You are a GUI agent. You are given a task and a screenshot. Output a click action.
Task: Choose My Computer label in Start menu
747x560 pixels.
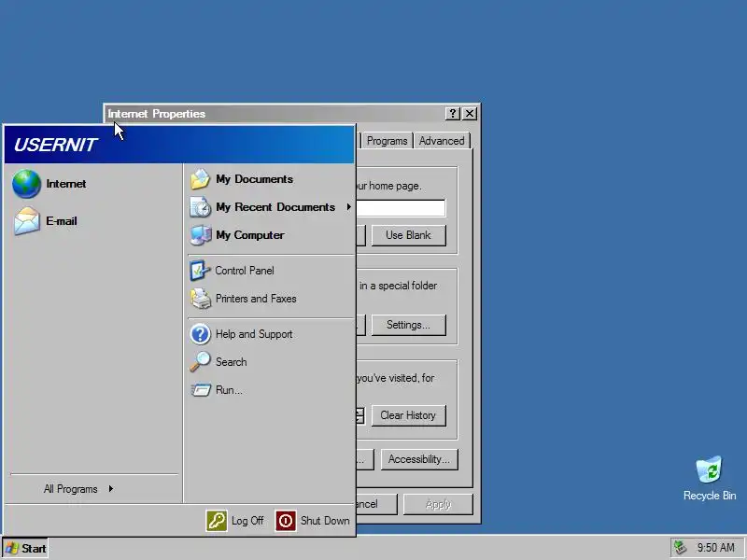(249, 235)
